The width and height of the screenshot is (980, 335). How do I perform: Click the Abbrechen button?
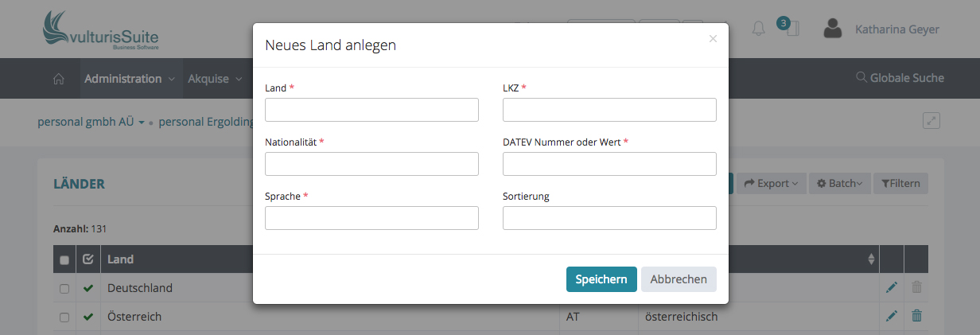[679, 279]
